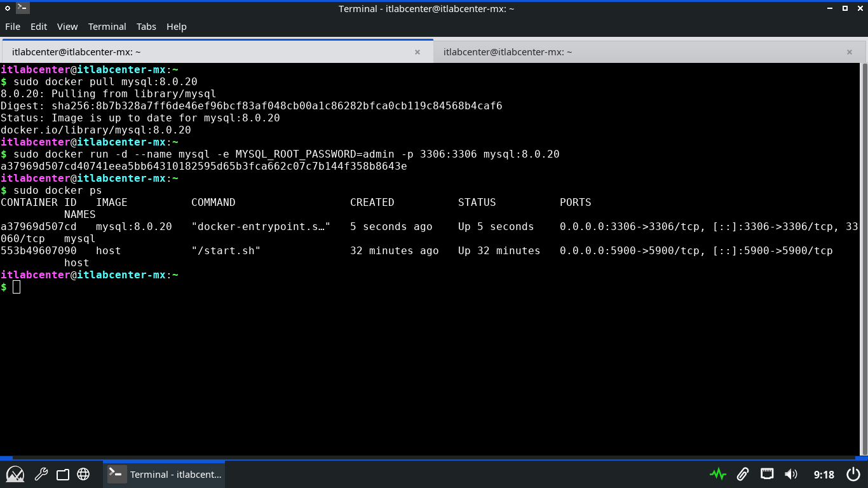This screenshot has width=868, height=488.
Task: Open the View menu
Action: click(67, 27)
